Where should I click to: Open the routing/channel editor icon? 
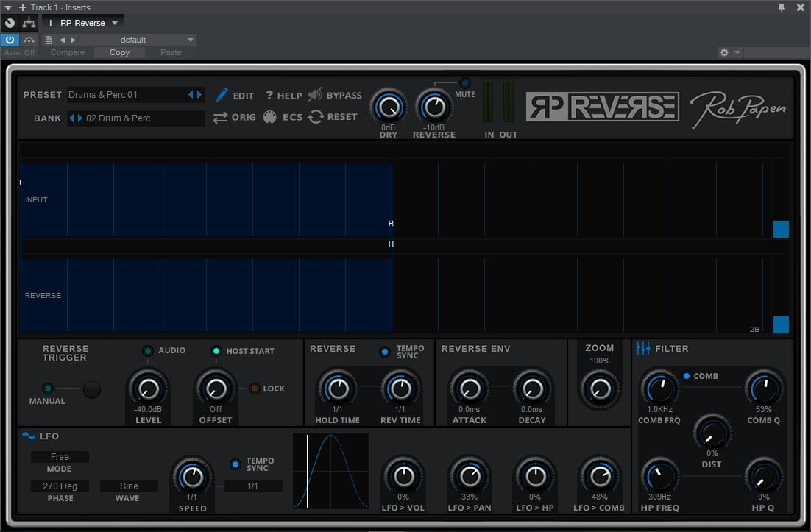29,23
